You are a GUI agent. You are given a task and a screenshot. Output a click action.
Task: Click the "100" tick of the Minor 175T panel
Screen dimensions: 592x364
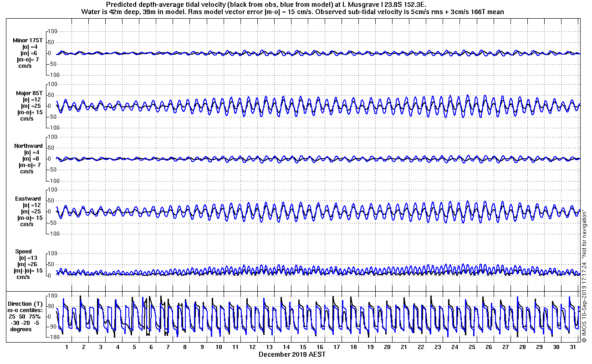[52, 31]
